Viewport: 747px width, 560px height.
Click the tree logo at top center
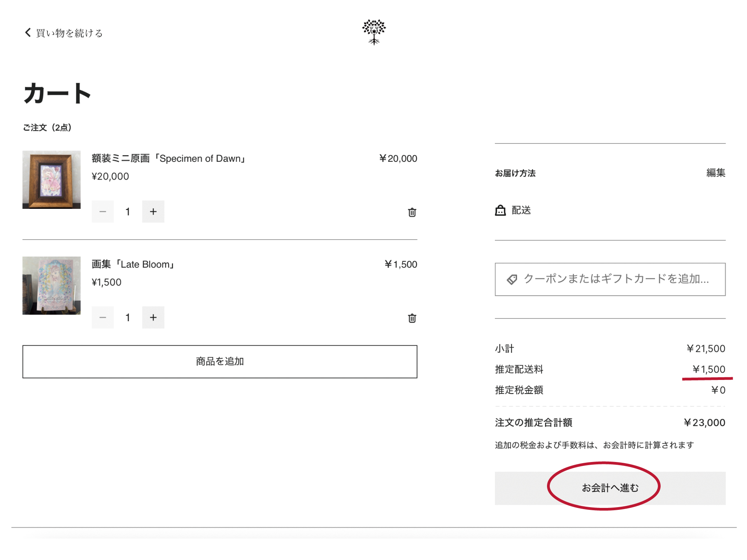(373, 32)
